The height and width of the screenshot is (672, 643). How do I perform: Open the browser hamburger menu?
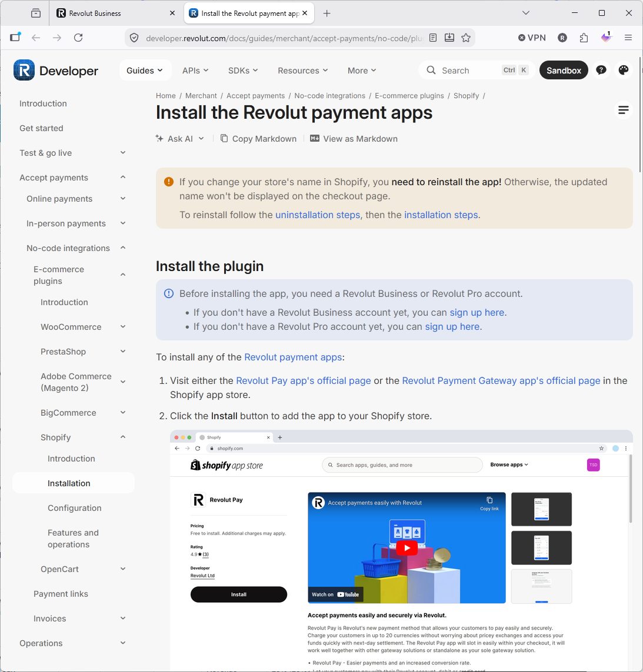628,38
